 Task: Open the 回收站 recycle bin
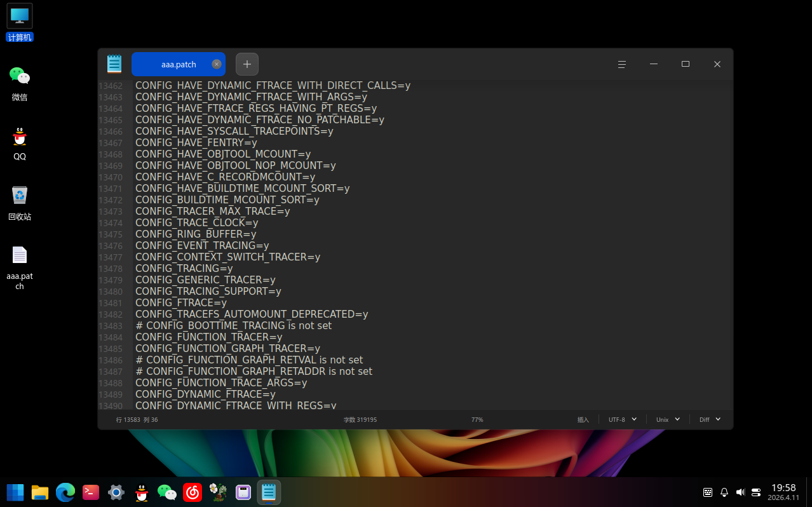tap(20, 203)
